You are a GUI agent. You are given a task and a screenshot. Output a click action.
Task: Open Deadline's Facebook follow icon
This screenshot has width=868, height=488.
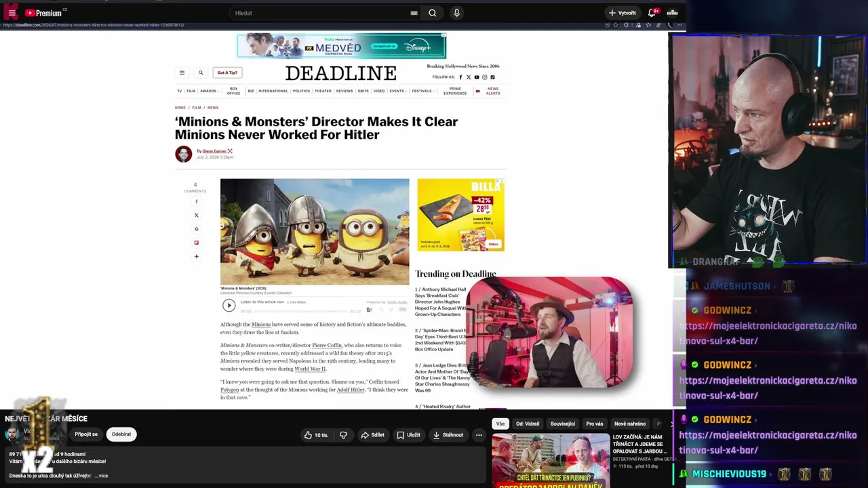(460, 77)
